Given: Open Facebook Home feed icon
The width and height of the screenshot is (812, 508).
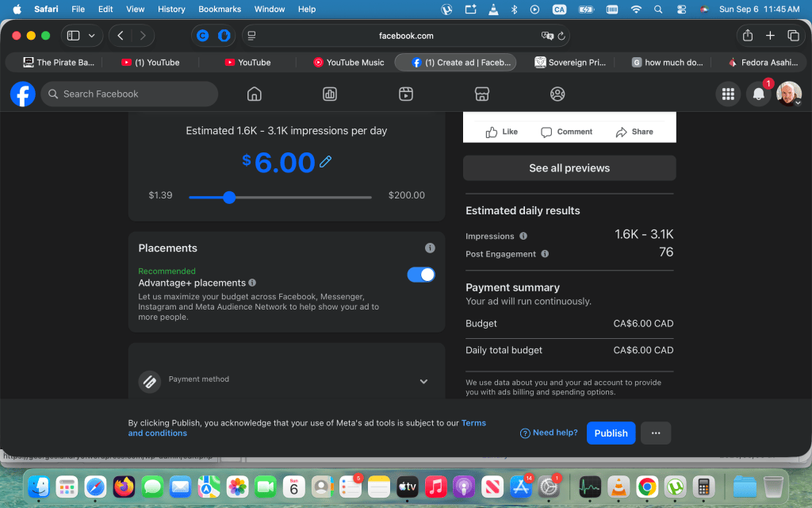Looking at the screenshot, I should [255, 94].
